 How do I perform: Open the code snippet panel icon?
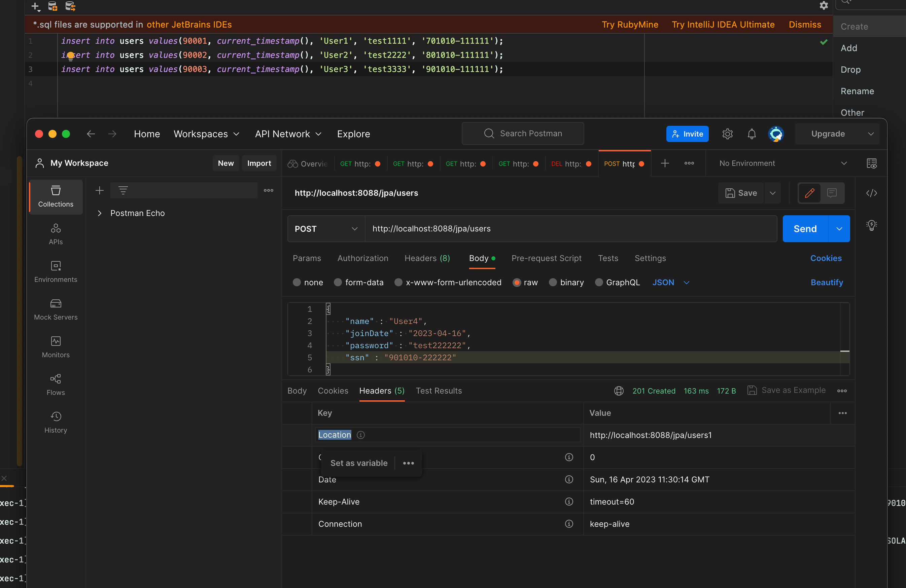point(871,193)
